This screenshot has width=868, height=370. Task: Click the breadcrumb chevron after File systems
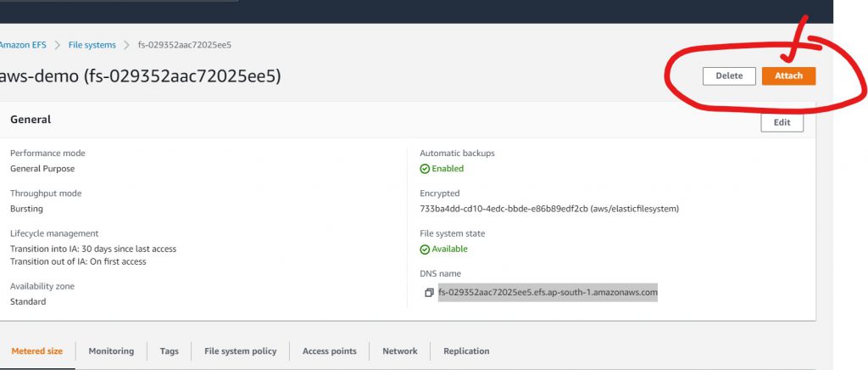point(125,45)
